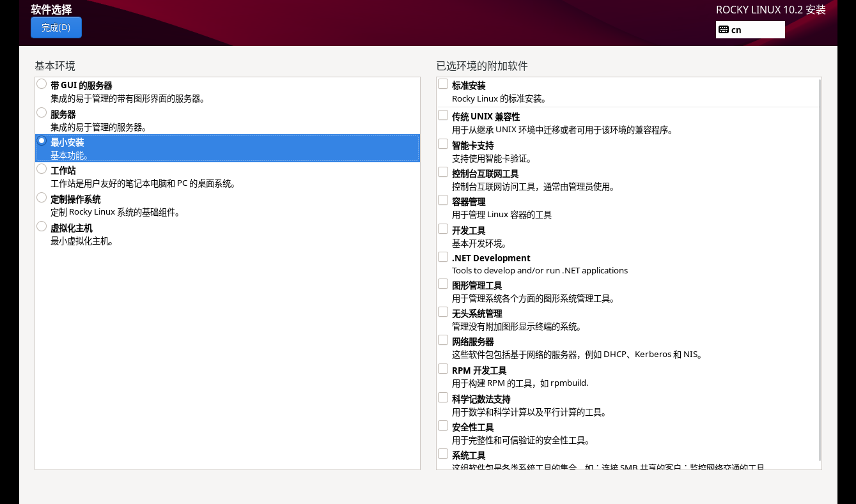This screenshot has height=504, width=856.
Task: Click the text 用于完整性和可信验证的安全性工具。
Action: (x=521, y=441)
